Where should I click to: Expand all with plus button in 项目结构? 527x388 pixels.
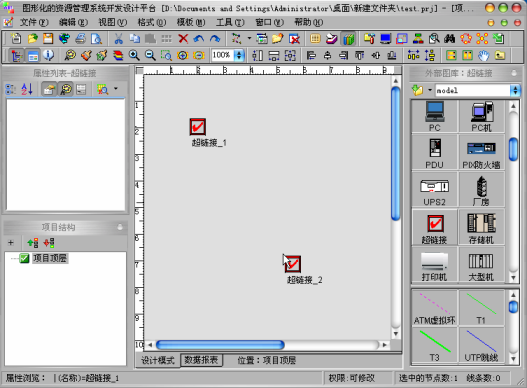click(x=11, y=242)
